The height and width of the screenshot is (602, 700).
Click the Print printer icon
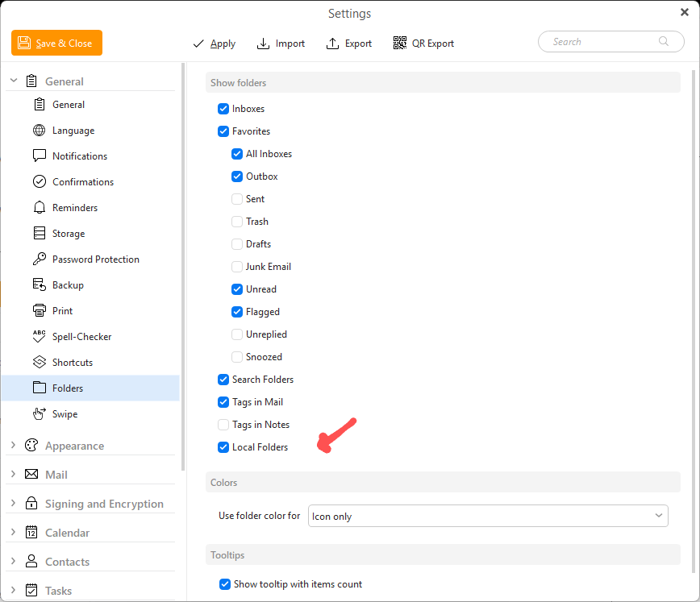(x=40, y=310)
